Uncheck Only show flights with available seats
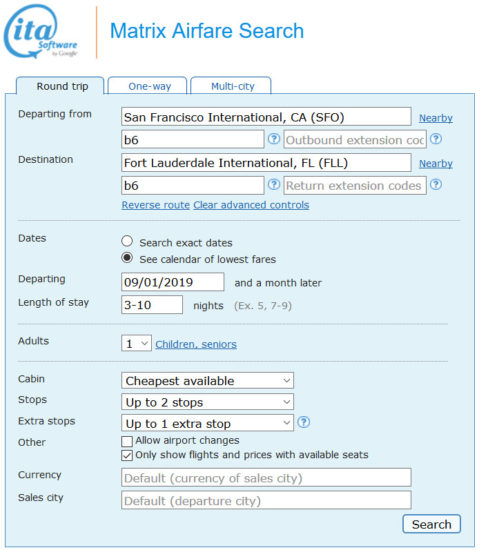The image size is (488, 550). [127, 455]
